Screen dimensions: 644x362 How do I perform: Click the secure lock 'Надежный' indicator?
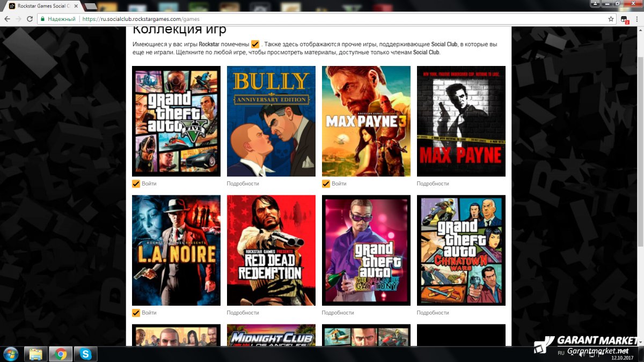click(58, 19)
